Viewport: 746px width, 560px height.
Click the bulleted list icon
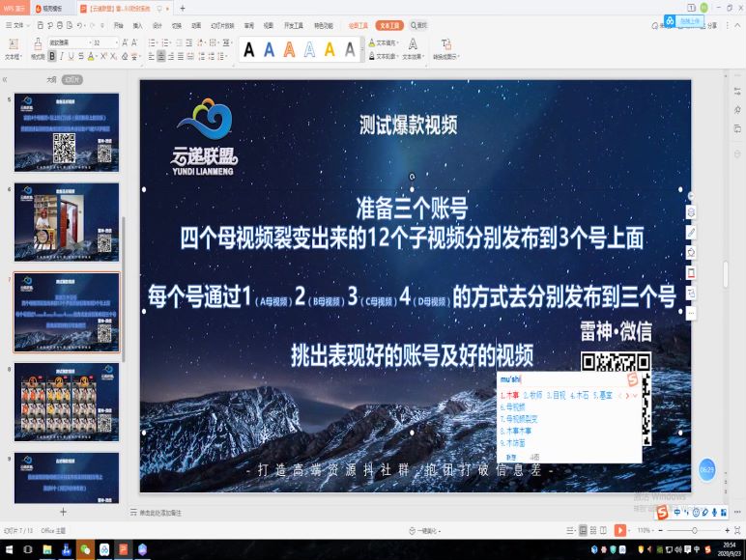tap(152, 42)
